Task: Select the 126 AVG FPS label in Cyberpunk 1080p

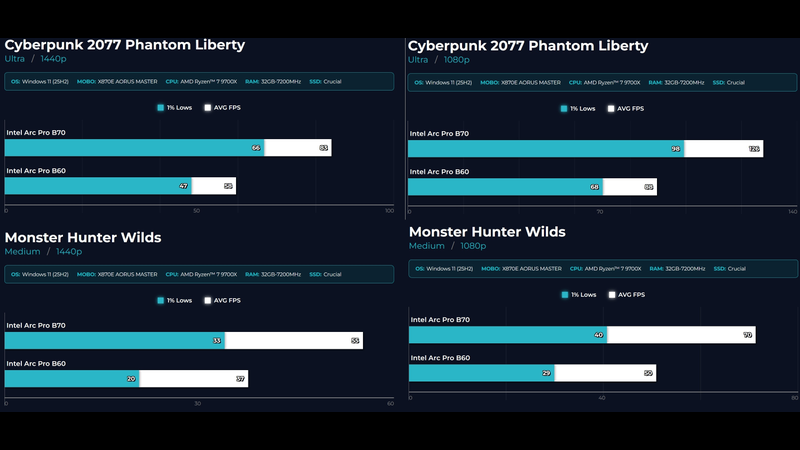Action: tap(754, 149)
